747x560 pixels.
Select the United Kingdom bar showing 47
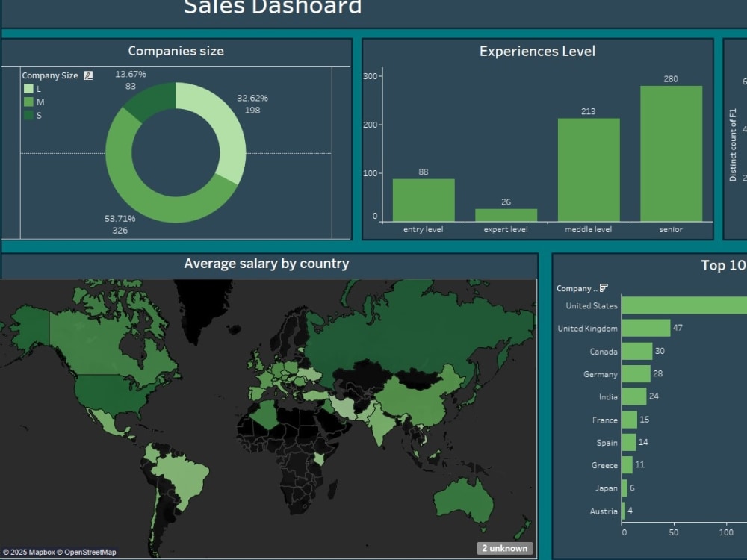coord(648,328)
